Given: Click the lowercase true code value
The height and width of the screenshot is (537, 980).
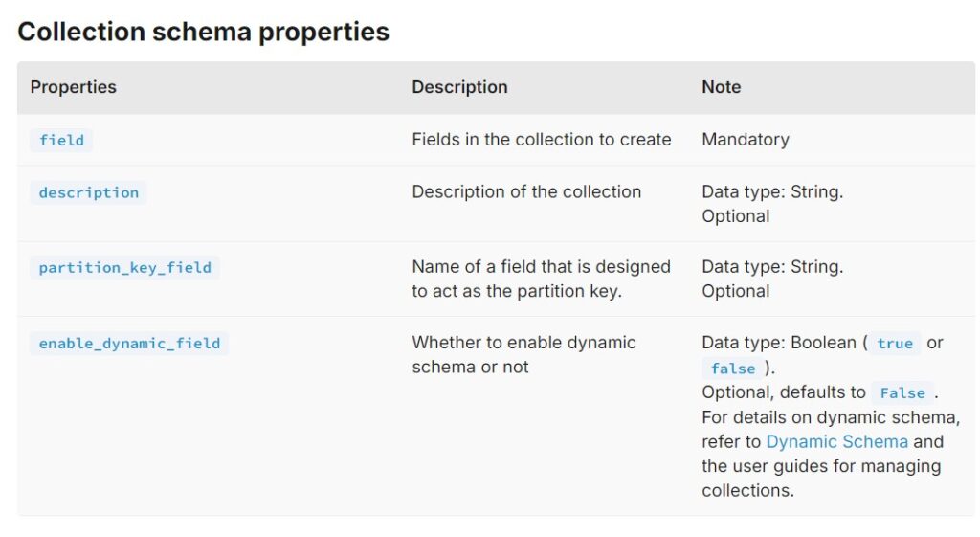Looking at the screenshot, I should (894, 344).
